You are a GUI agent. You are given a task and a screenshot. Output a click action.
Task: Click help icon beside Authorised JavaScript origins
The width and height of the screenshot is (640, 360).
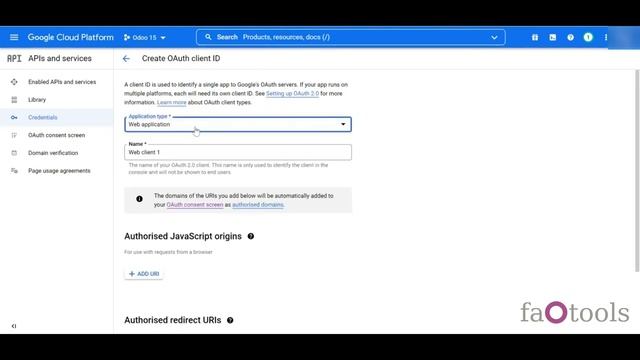coord(251,236)
